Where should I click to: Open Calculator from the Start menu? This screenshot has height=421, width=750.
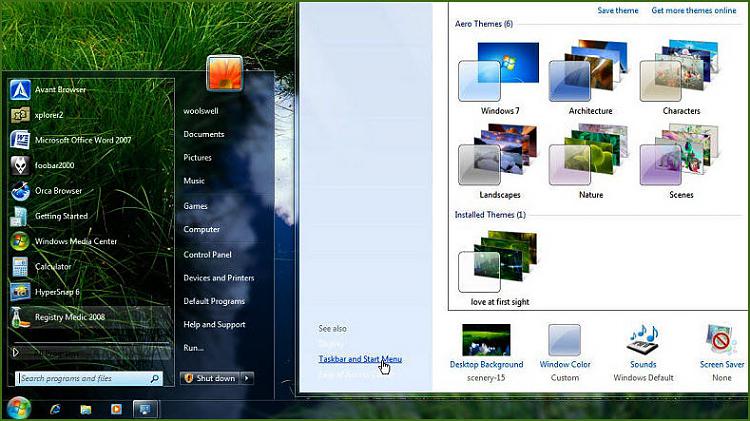91,267
